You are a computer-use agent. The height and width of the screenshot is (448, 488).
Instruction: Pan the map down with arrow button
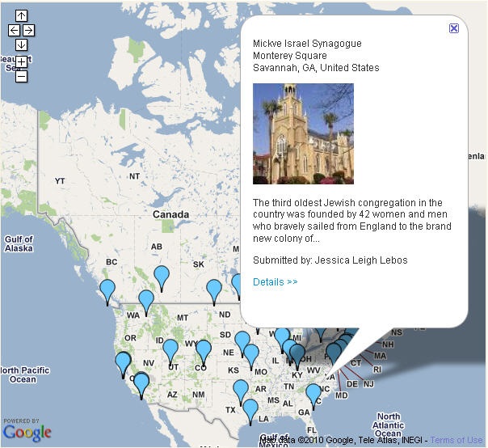coord(21,44)
